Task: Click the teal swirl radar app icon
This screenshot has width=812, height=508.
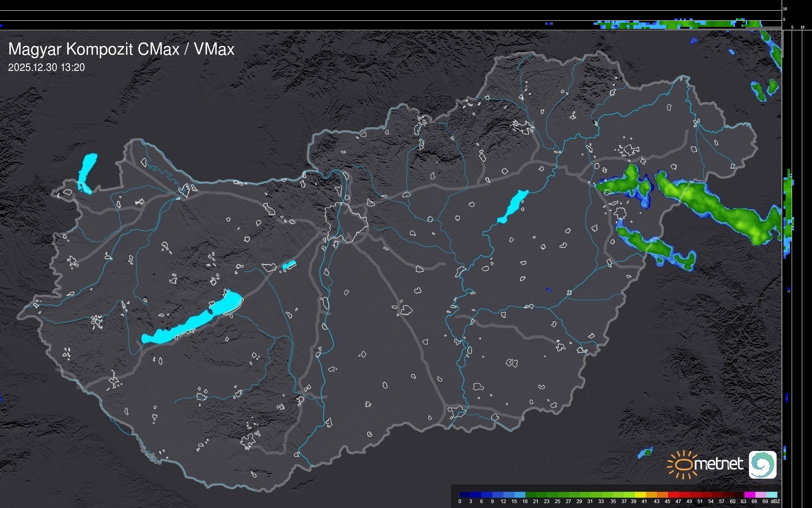Action: 762,464
